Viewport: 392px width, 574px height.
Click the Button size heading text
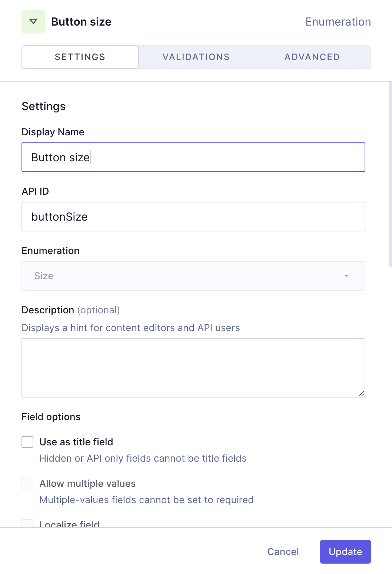82,22
